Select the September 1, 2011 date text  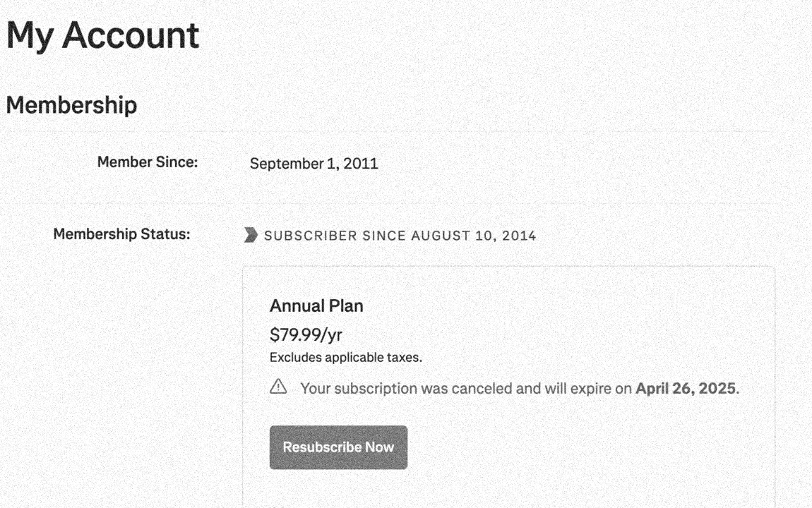pyautogui.click(x=314, y=164)
